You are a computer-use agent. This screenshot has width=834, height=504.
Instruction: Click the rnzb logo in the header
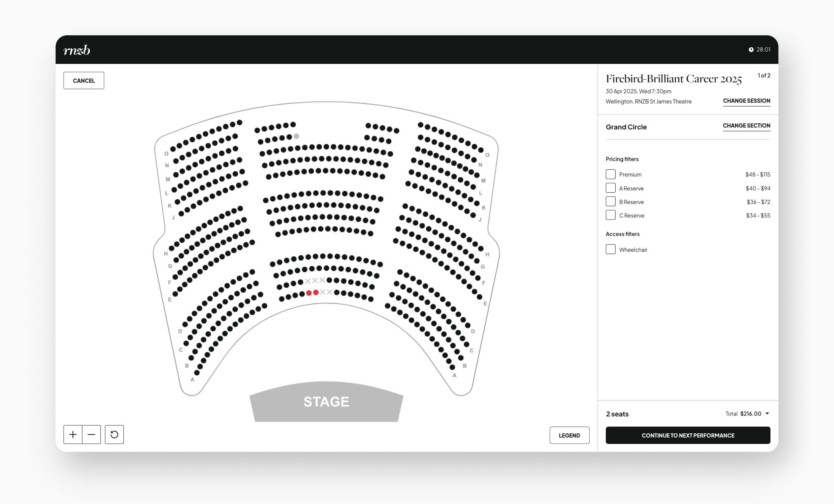[x=77, y=50]
